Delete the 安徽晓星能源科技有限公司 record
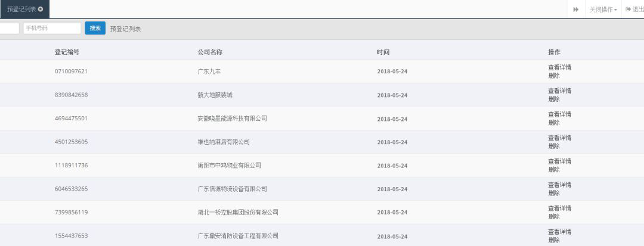This screenshot has width=644, height=246. point(553,123)
